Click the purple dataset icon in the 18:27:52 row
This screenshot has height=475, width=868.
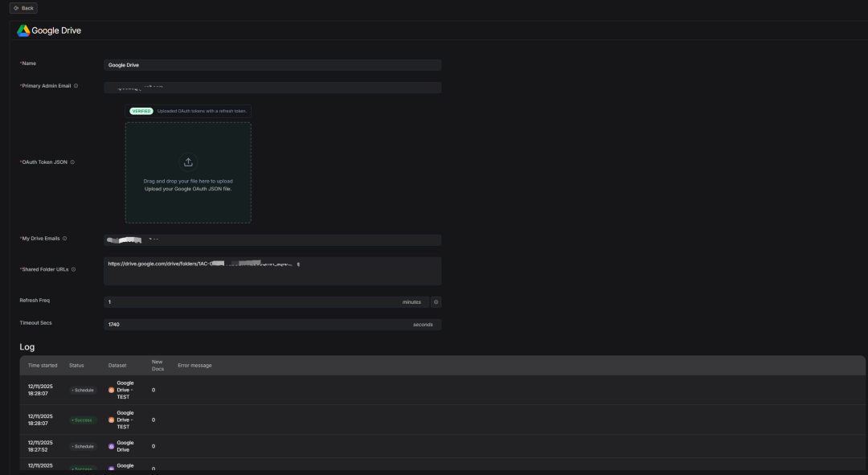click(111, 447)
